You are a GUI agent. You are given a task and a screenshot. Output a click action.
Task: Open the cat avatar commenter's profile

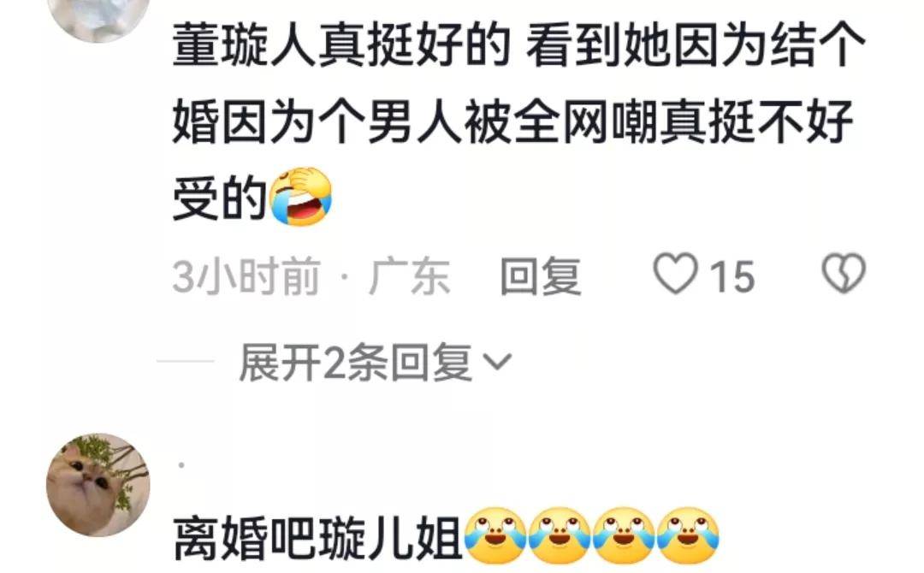pos(98,485)
